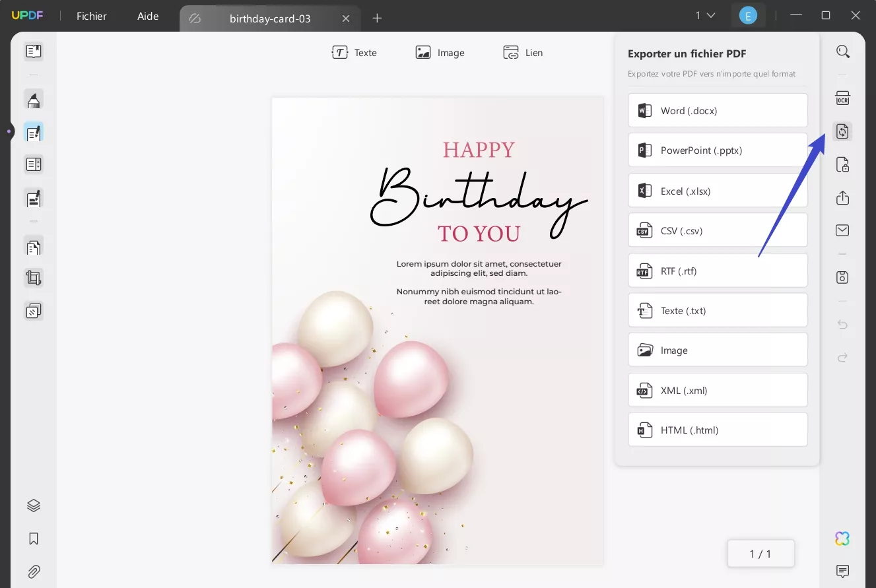Click the Redo arrow icon
Screen dimensions: 876x588
[x=842, y=358]
